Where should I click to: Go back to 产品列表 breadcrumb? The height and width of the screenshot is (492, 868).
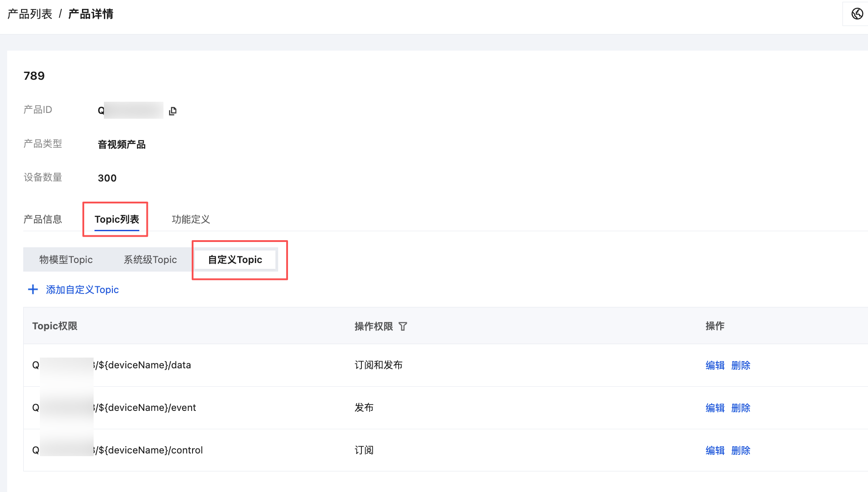[x=30, y=14]
